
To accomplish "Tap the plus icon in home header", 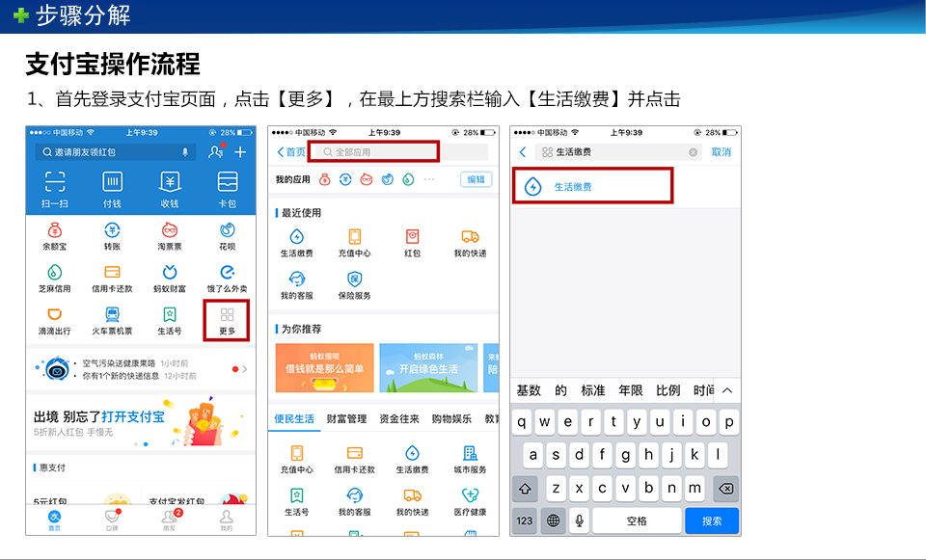I will (x=240, y=152).
